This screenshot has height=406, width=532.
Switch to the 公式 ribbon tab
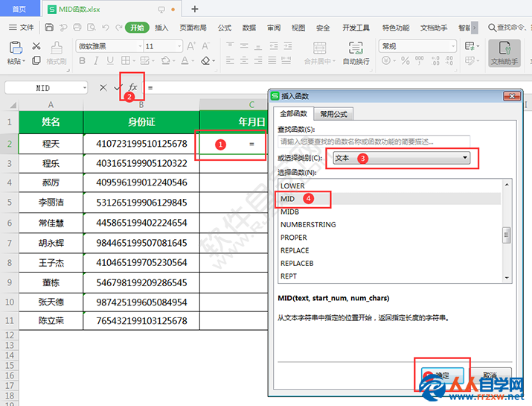(x=224, y=28)
